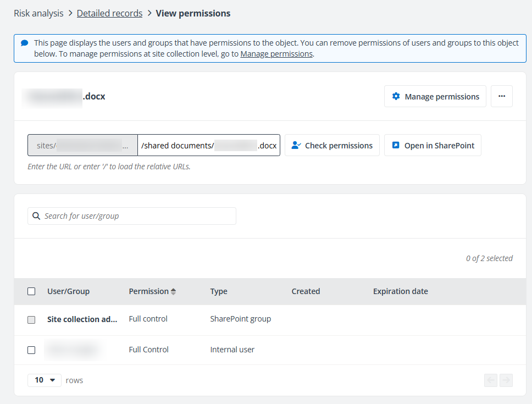Viewport: 532px width, 404px height.
Task: Click the person-check icon beside Check permissions
Action: tap(295, 145)
